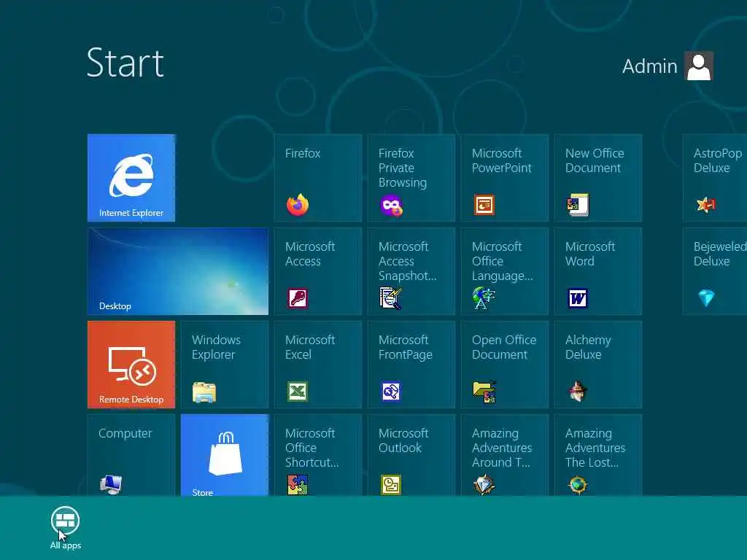Viewport: 747px width, 560px height.
Task: Click the Office Shortcut Bar puzzle icon
Action: pos(298,485)
